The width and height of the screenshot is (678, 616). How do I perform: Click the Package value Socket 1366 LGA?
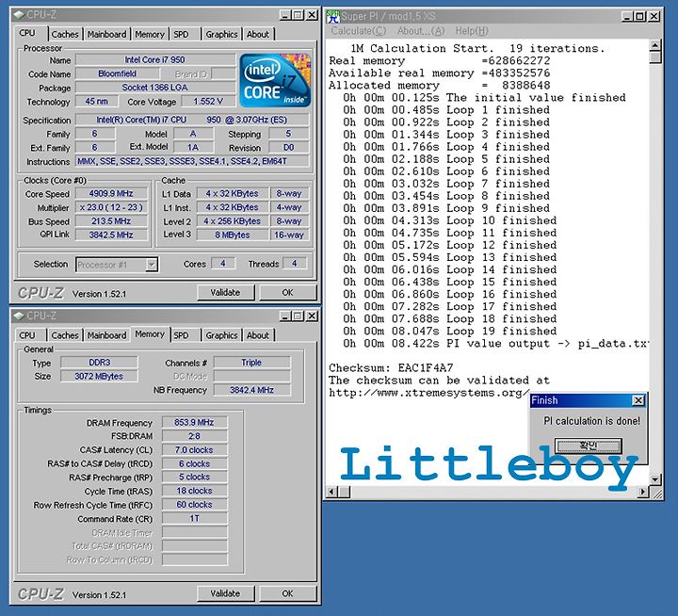pyautogui.click(x=154, y=88)
